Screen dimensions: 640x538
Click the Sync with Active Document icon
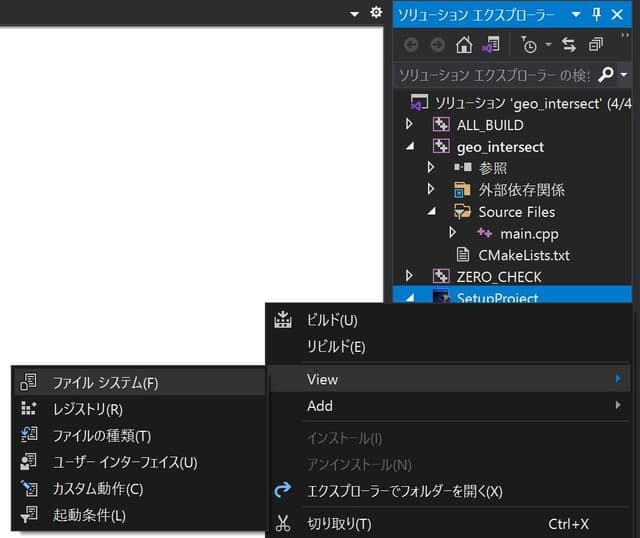569,45
